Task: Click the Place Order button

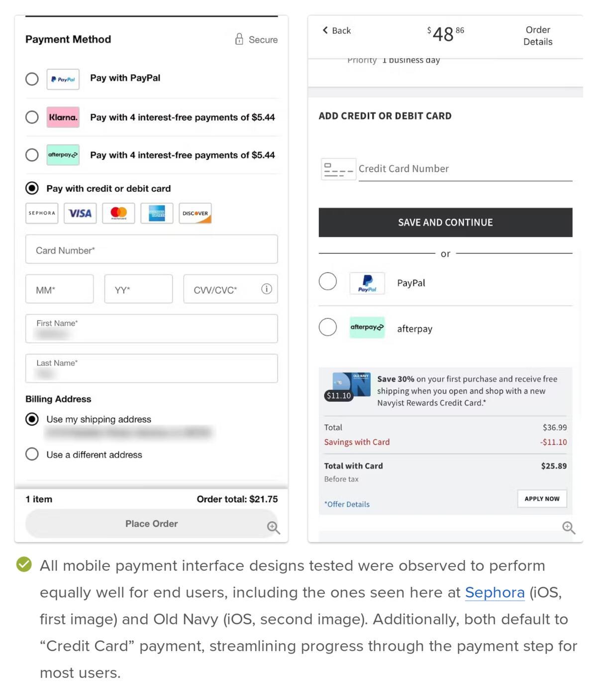Action: (151, 524)
